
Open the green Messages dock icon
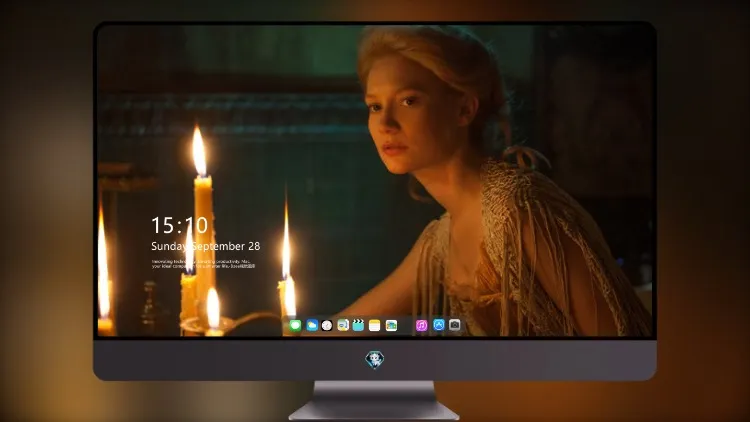(x=295, y=325)
